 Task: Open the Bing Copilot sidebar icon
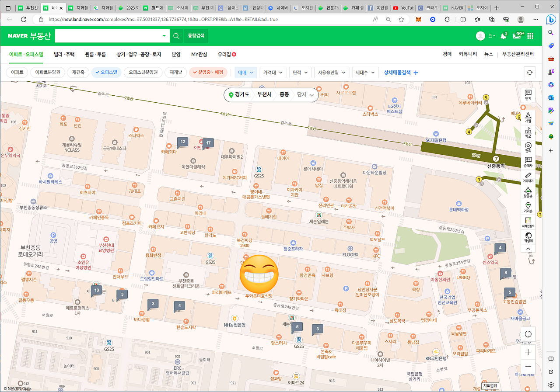(x=551, y=19)
